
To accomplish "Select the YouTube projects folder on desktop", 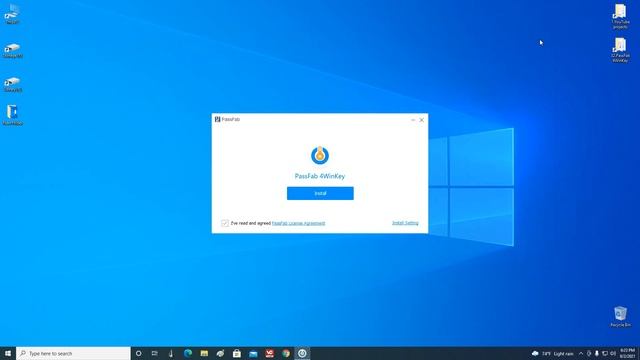I will (620, 16).
